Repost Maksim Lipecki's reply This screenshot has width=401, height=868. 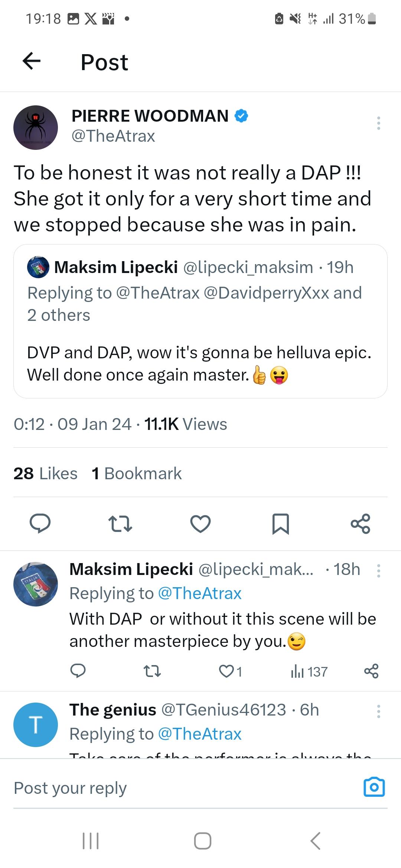click(152, 671)
